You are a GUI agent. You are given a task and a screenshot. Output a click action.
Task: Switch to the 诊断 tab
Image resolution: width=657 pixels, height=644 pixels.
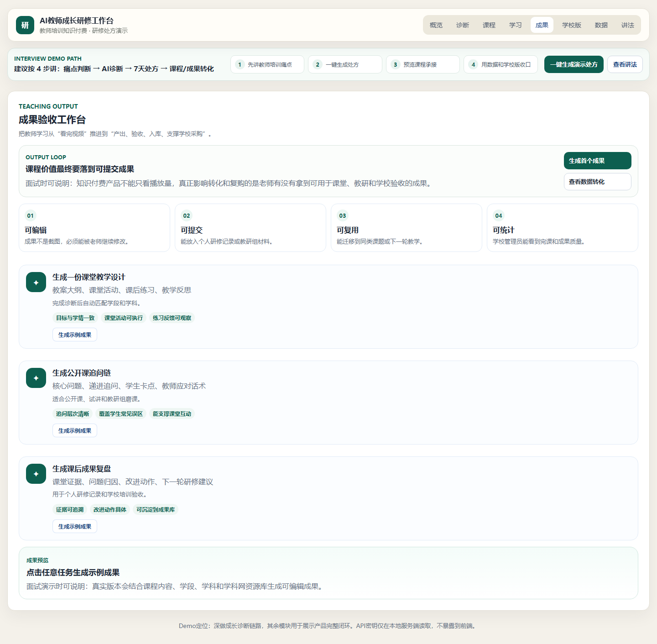(463, 25)
